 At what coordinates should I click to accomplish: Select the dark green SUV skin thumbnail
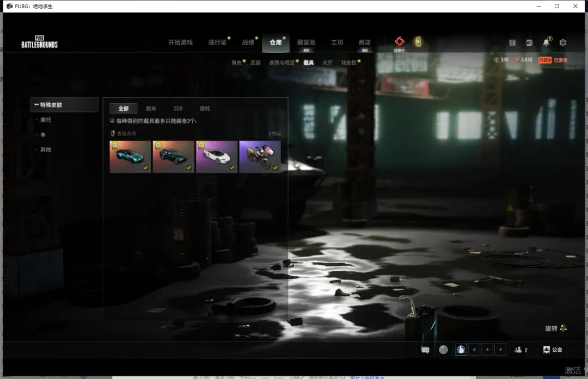tap(174, 157)
